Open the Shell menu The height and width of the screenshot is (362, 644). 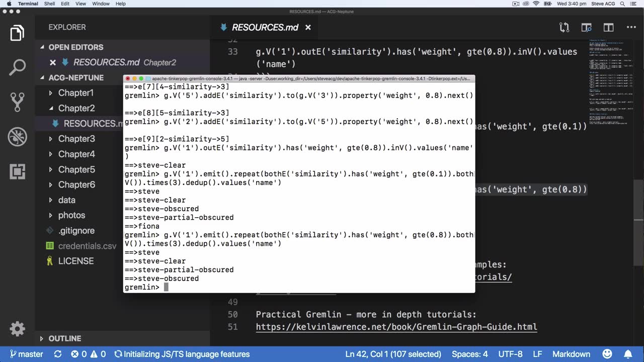coord(49,4)
